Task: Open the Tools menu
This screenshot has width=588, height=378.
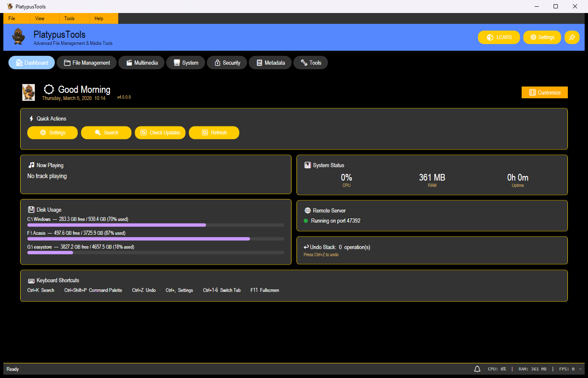Action: (x=69, y=18)
